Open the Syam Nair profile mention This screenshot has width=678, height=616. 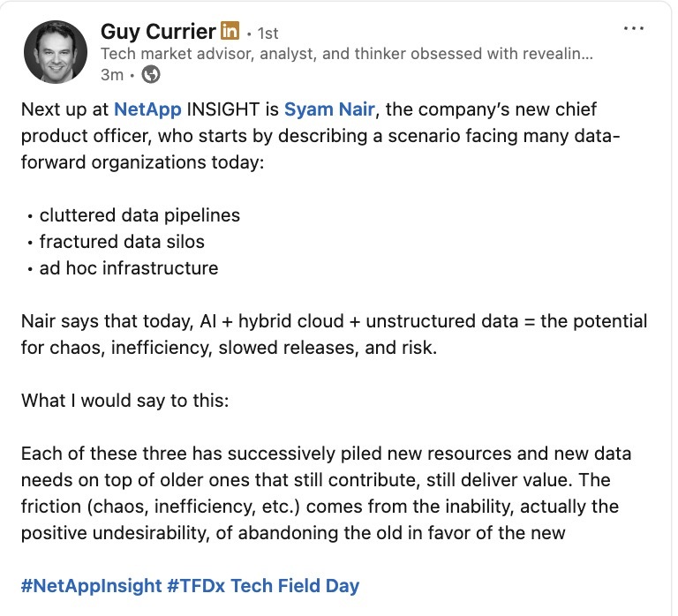(328, 110)
